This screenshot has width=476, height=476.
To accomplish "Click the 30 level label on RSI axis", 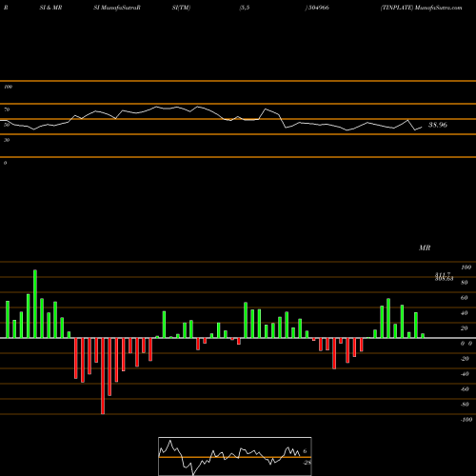I will 7,140.
